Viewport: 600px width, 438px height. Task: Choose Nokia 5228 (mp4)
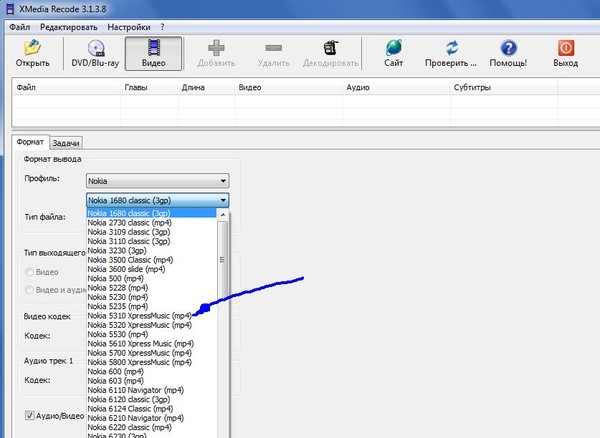152,288
